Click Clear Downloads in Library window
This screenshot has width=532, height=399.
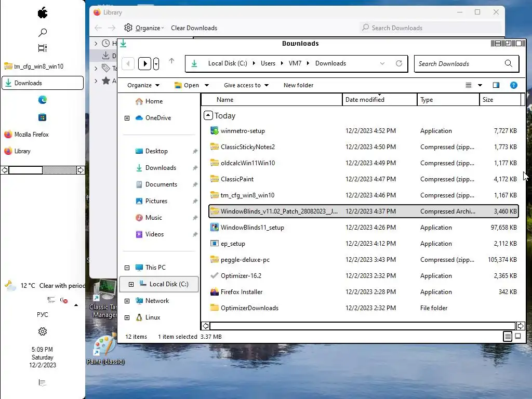194,28
